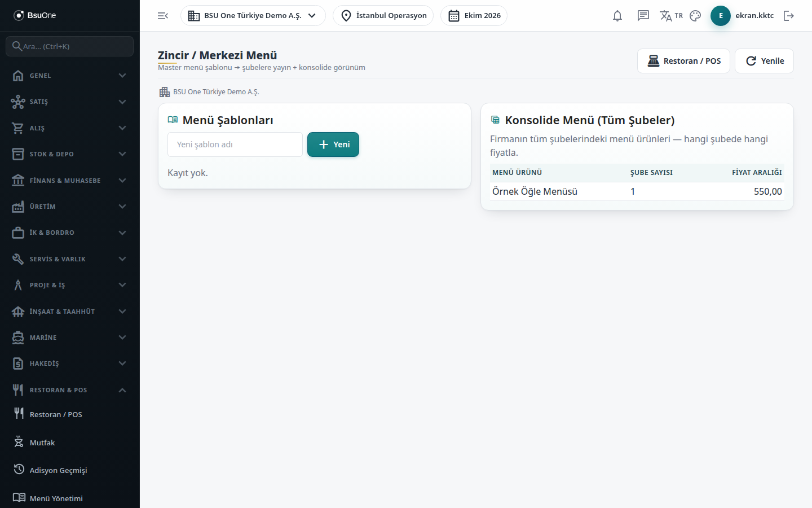Open Adisyon Geçmişi in the sidebar
812x508 pixels.
70,470
